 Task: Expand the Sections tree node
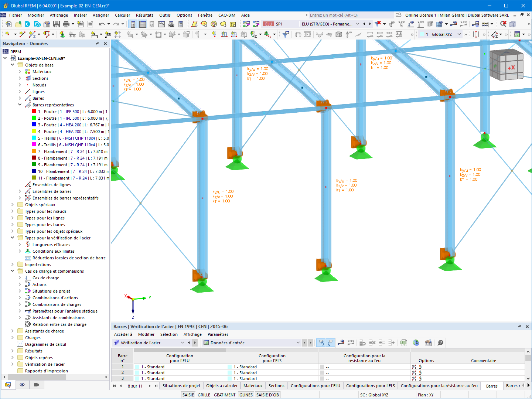(20, 78)
